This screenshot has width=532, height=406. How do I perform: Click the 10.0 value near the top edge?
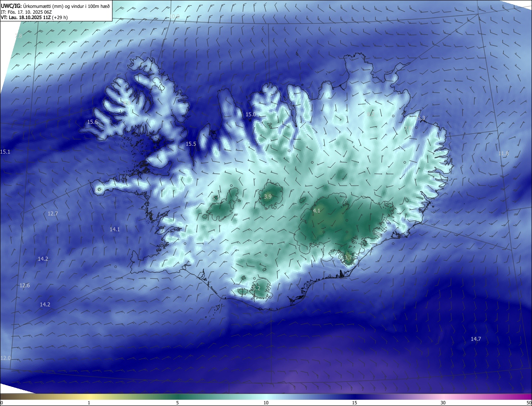click(x=175, y=16)
